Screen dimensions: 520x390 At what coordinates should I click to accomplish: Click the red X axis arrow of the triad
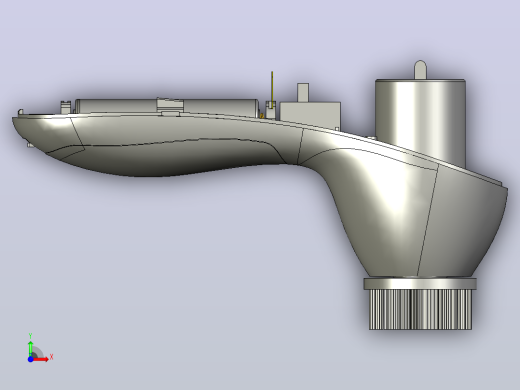tap(41, 359)
